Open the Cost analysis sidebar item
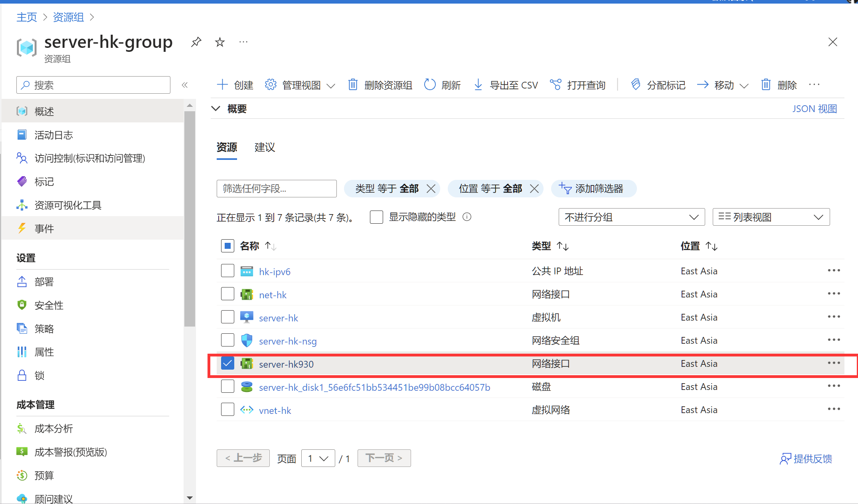858x504 pixels. coord(53,429)
